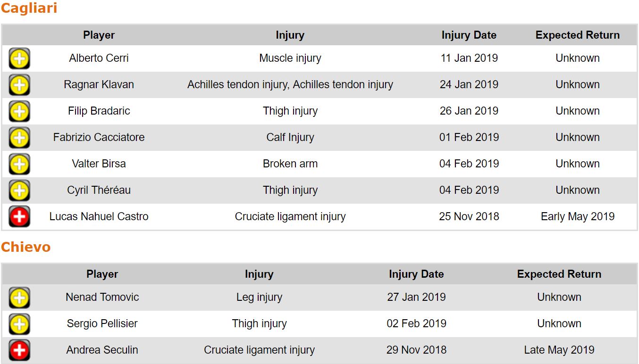Click red cross icon for Lucas Nahuel Castro
The height and width of the screenshot is (364, 639).
tap(19, 217)
